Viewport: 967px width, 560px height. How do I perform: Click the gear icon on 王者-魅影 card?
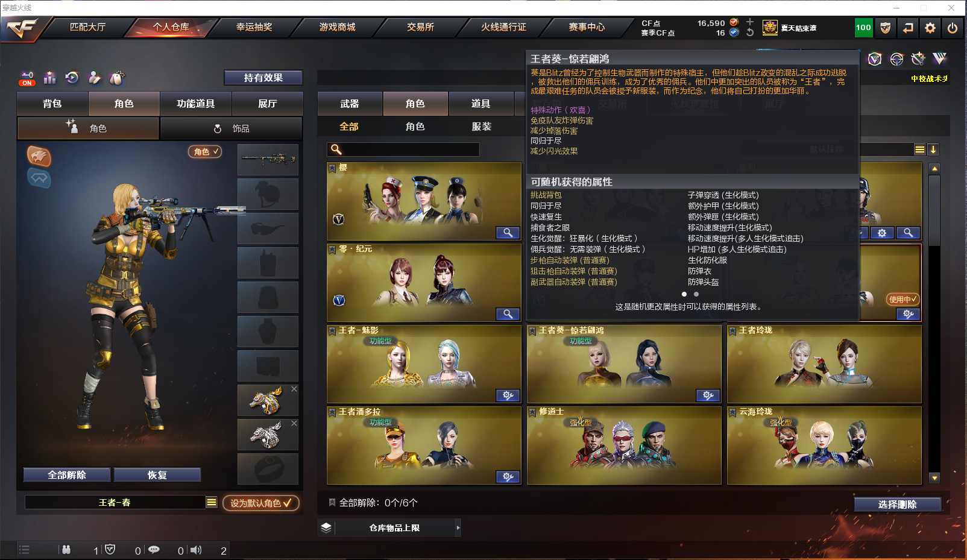click(508, 395)
